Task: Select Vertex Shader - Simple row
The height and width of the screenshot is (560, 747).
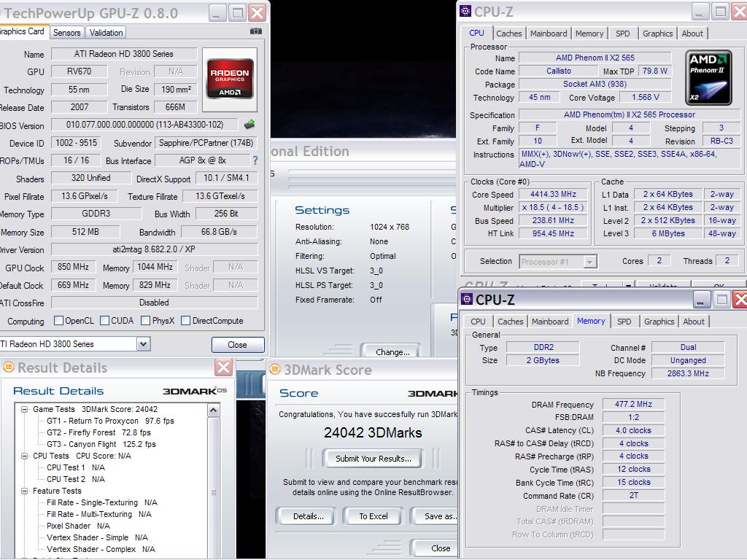Action: (97, 537)
